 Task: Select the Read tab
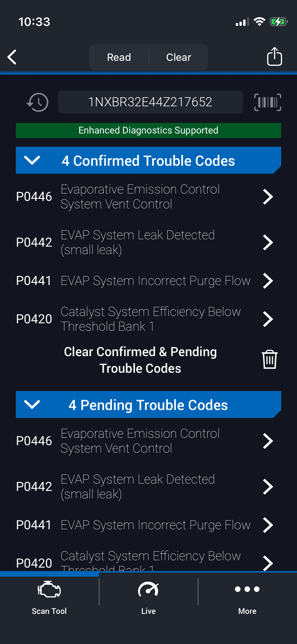119,57
